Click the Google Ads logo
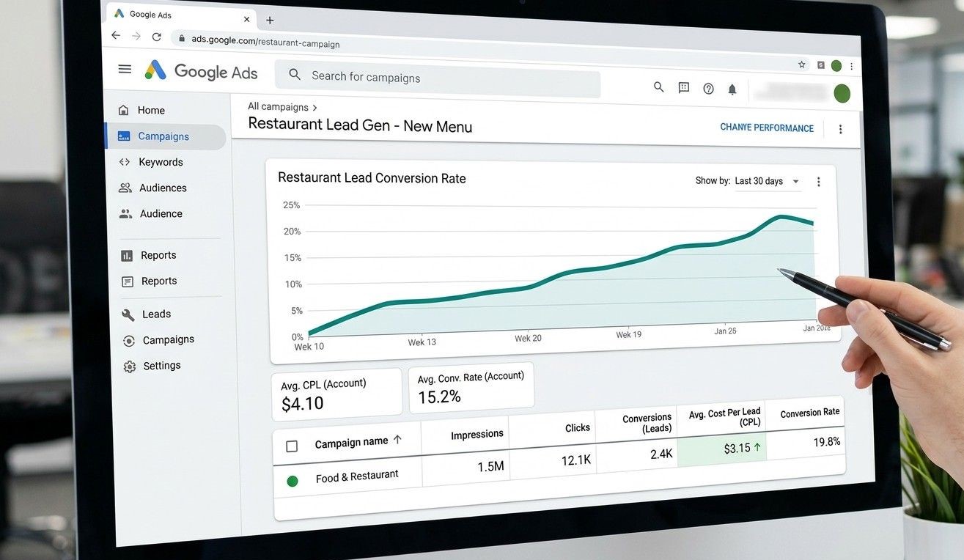This screenshot has height=560, width=964. click(201, 71)
